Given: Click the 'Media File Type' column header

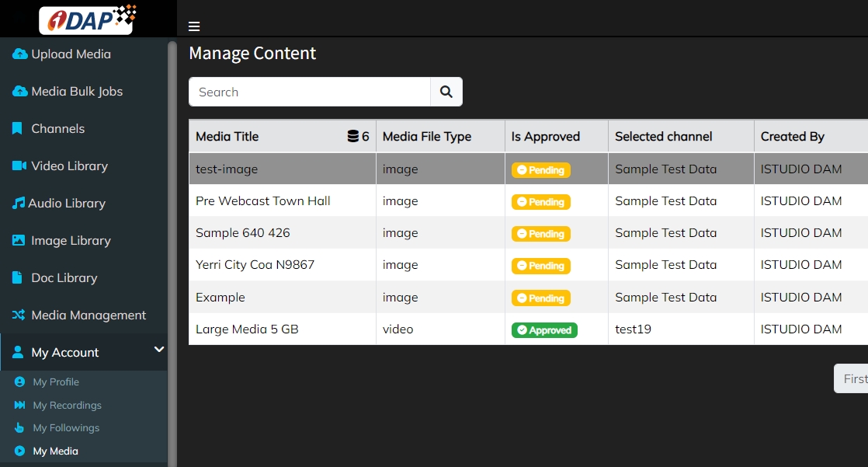Looking at the screenshot, I should [440, 136].
